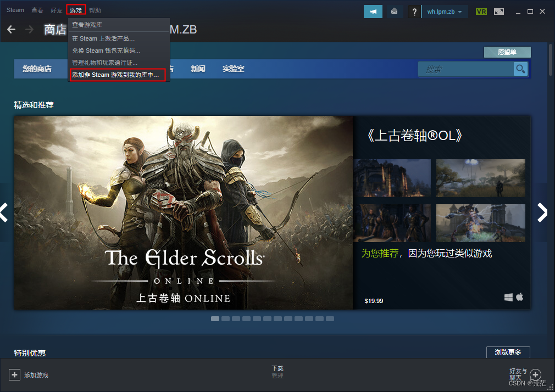
Task: Click the $19.99 price label
Action: (x=374, y=301)
